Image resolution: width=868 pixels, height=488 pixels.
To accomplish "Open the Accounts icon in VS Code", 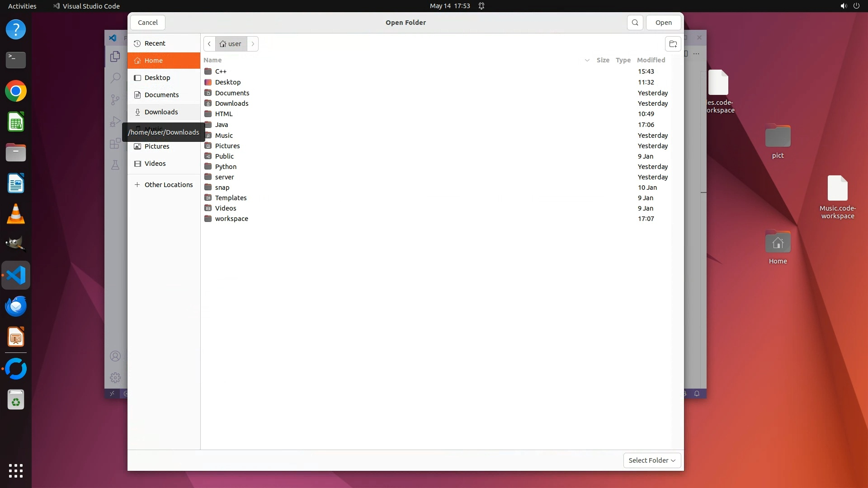I will (x=115, y=356).
